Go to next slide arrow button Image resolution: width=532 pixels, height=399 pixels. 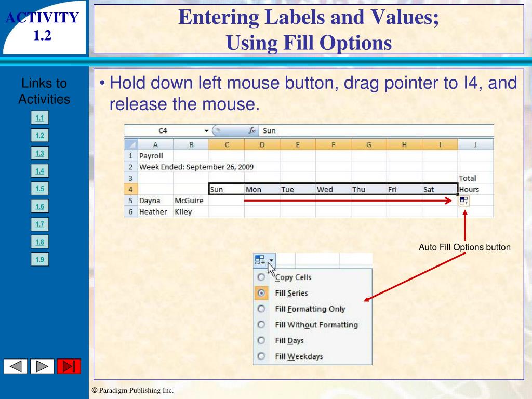(42, 366)
